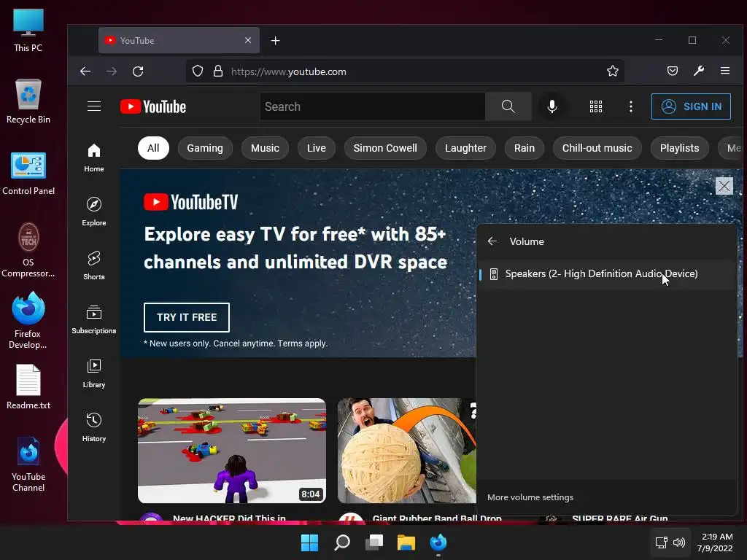The image size is (747, 560).
Task: Select the Recycle Bin desktop icon
Action: 28,101
